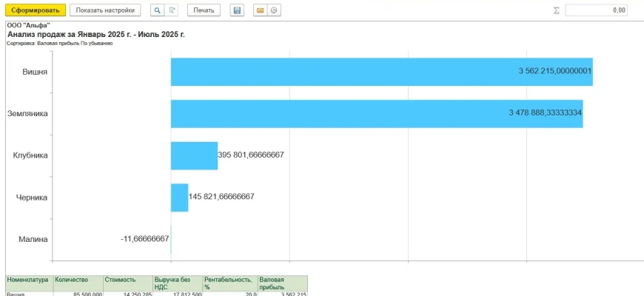Select the Вишня bar in chart
644x296 pixels.
(381, 72)
